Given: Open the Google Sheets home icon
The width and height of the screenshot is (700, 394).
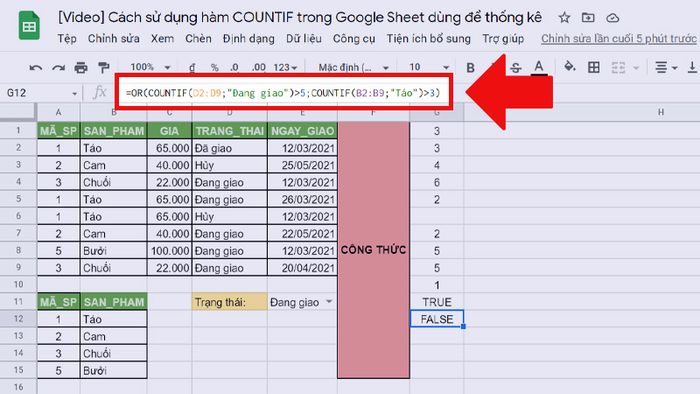Looking at the screenshot, I should coord(29,25).
